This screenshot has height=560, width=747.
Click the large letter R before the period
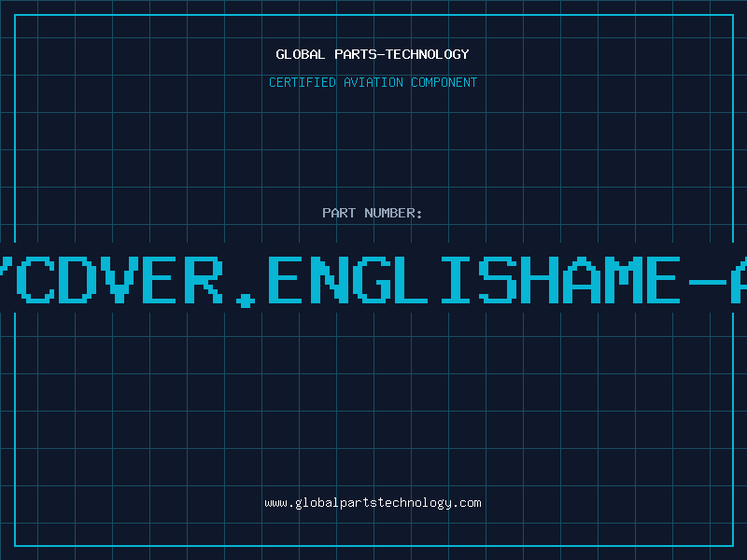tap(204, 280)
